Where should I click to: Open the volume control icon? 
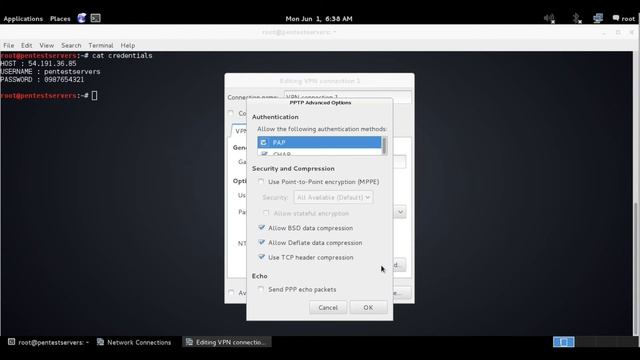tap(549, 18)
